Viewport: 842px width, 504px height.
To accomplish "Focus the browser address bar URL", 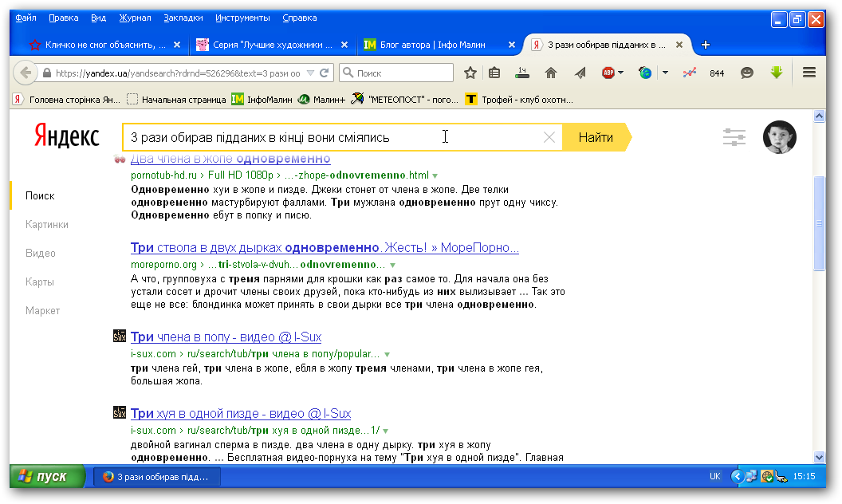I will point(178,73).
